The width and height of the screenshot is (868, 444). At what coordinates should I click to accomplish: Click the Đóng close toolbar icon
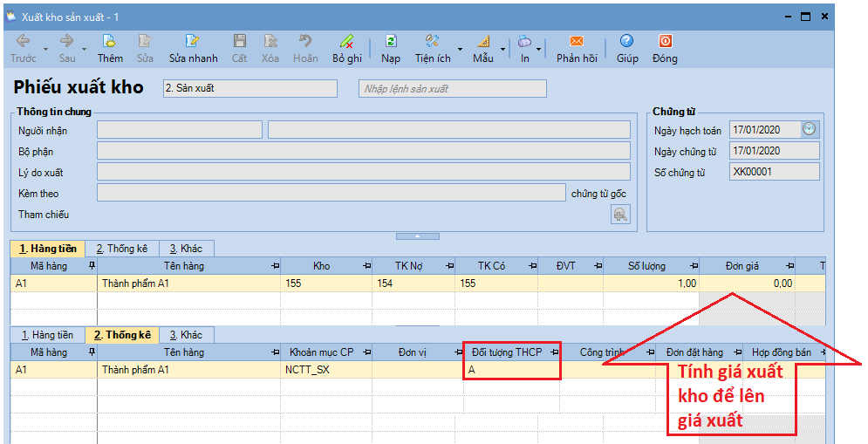coord(665,42)
